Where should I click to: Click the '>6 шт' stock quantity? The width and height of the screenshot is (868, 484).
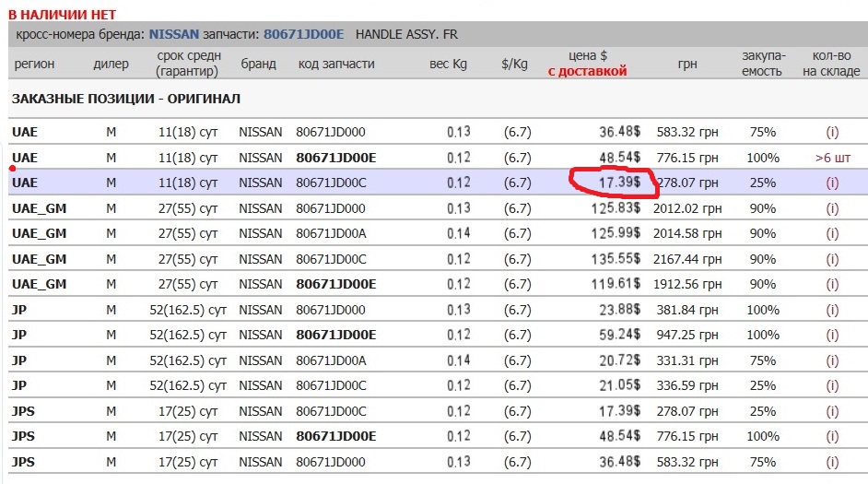(x=832, y=158)
